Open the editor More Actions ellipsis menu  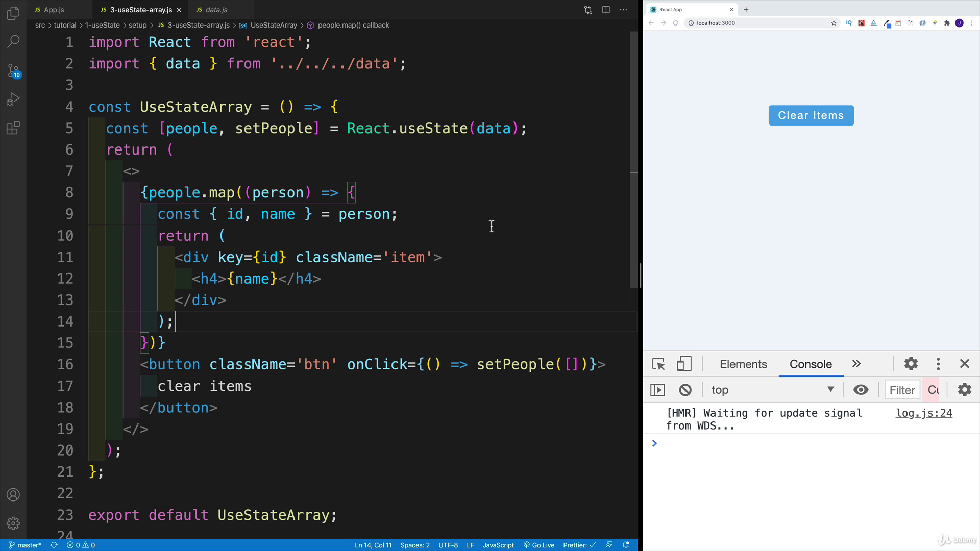point(623,10)
